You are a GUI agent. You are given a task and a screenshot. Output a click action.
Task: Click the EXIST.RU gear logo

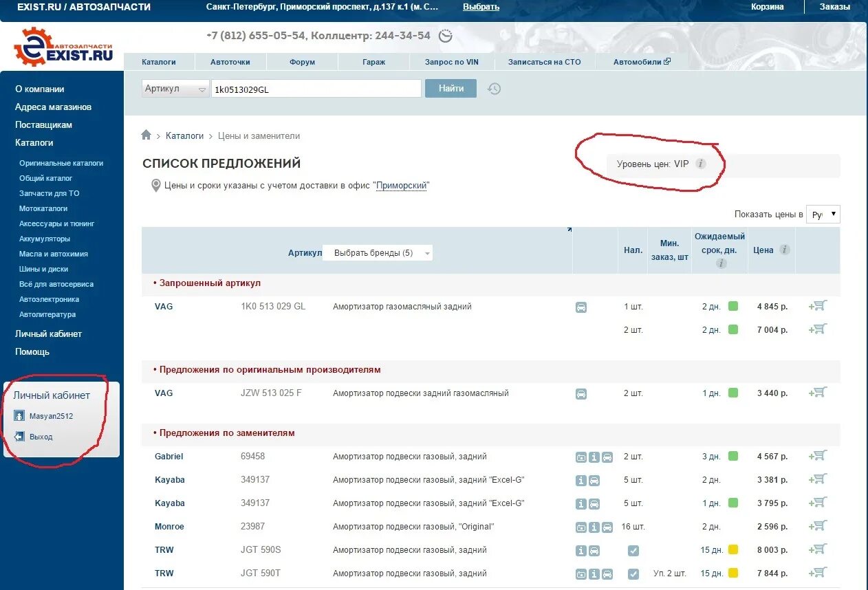pyautogui.click(x=63, y=47)
